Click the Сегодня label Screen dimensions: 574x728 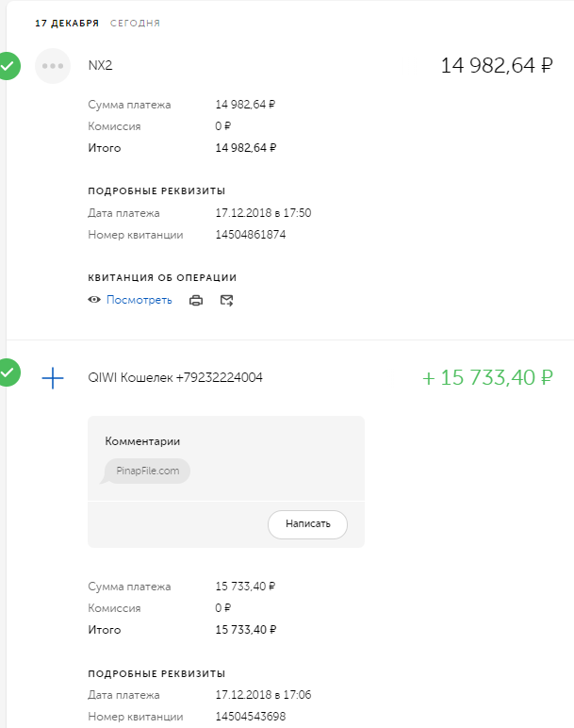[x=135, y=23]
